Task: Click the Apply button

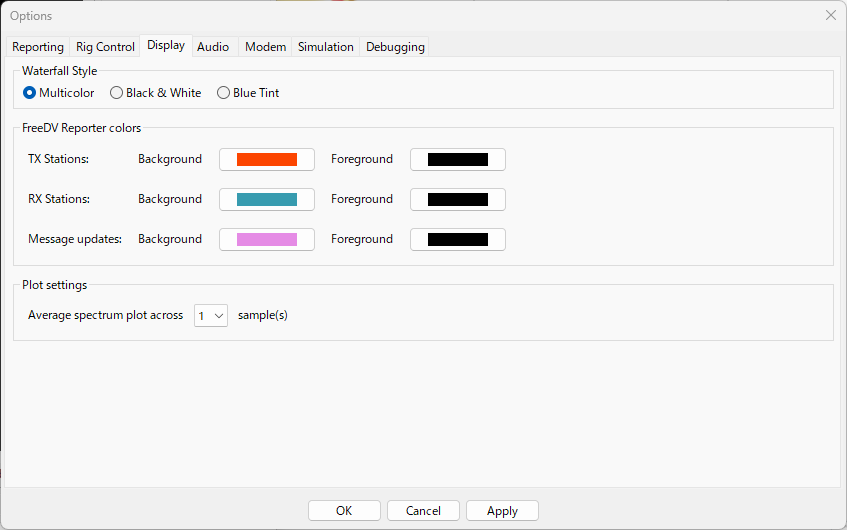Action: tap(502, 511)
